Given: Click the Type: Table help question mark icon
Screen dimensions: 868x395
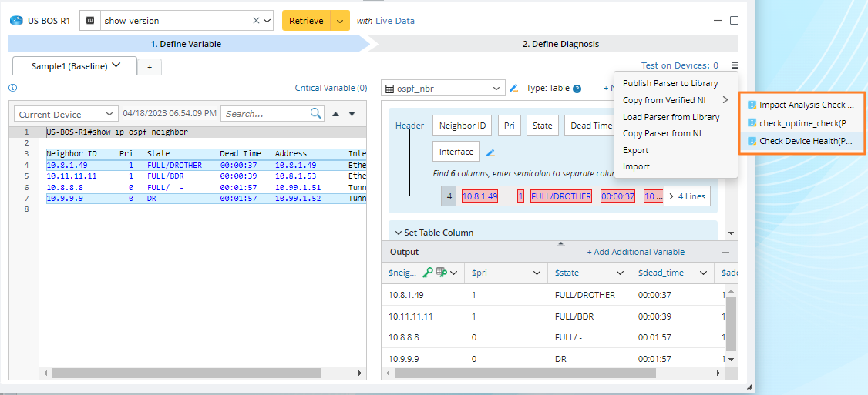Looking at the screenshot, I should tap(577, 89).
